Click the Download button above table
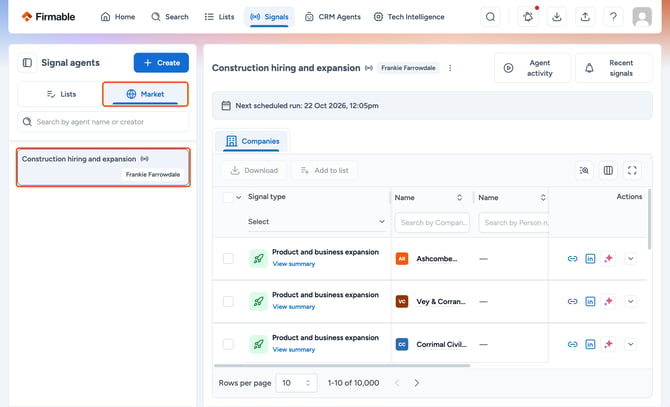 click(254, 170)
